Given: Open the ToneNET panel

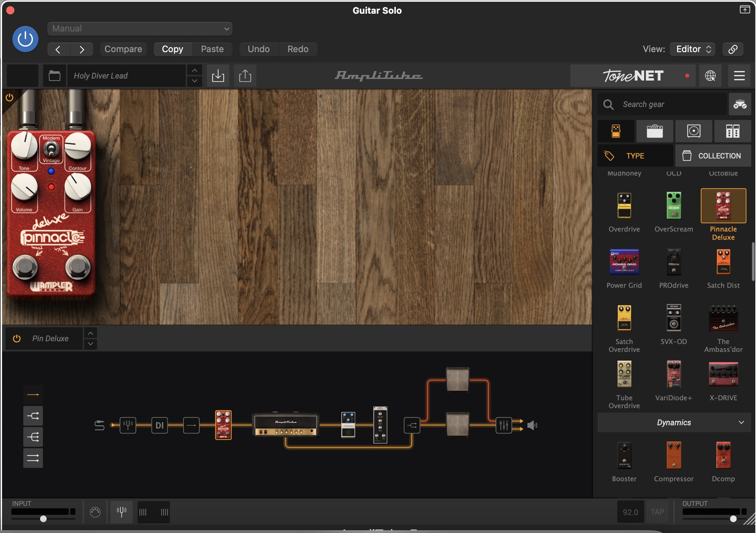Looking at the screenshot, I should (x=633, y=75).
